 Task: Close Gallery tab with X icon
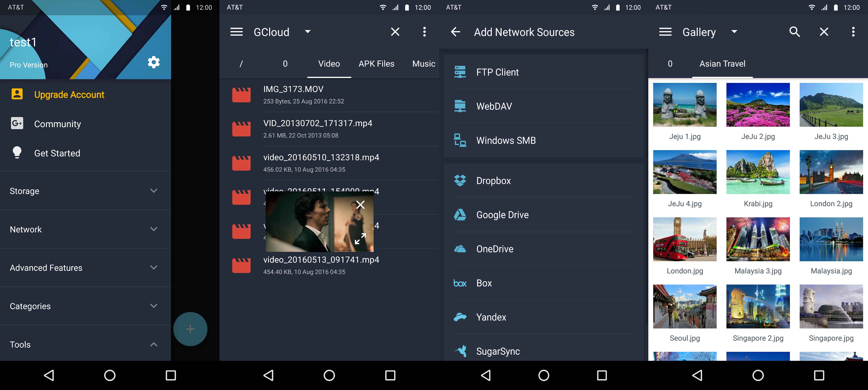[x=824, y=32]
